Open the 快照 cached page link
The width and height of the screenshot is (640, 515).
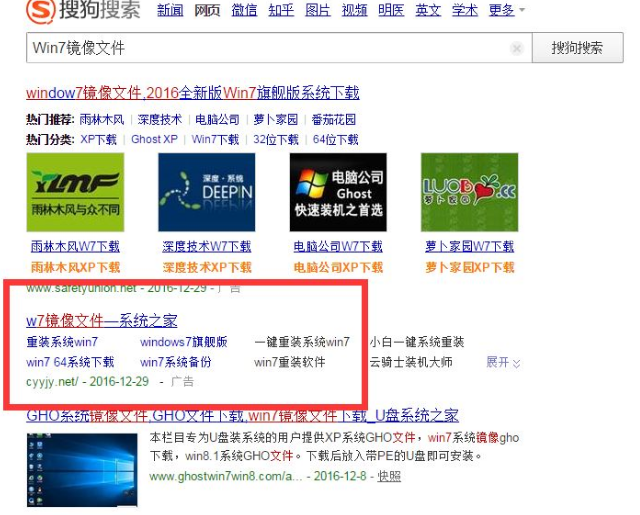389,476
